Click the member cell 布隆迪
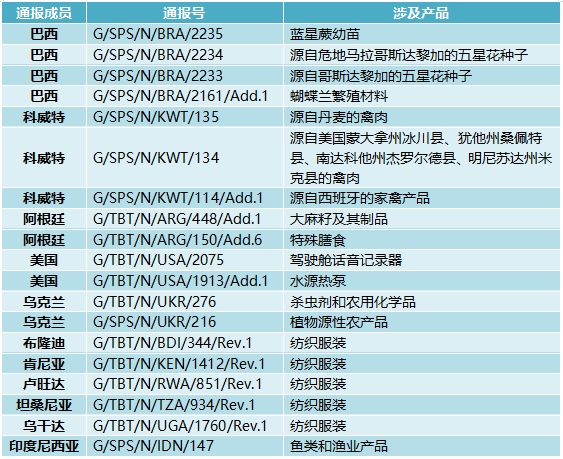The image size is (563, 459). pos(44,343)
